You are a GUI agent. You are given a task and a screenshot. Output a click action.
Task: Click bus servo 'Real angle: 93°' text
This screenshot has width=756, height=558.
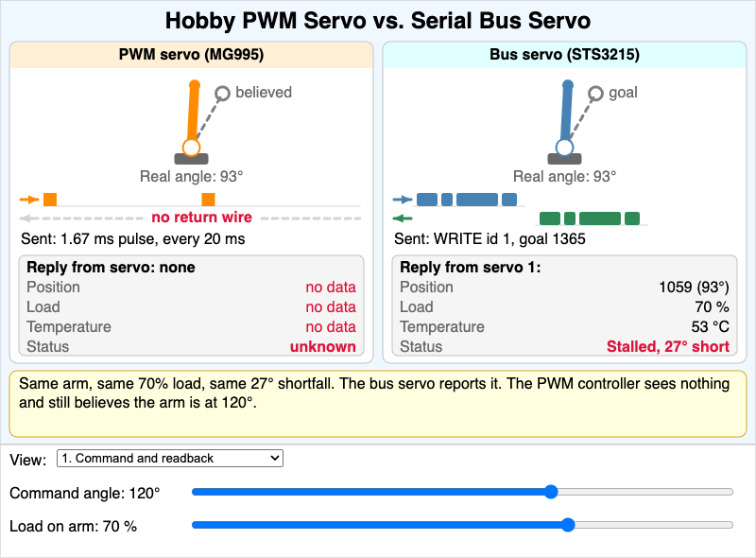[564, 177]
